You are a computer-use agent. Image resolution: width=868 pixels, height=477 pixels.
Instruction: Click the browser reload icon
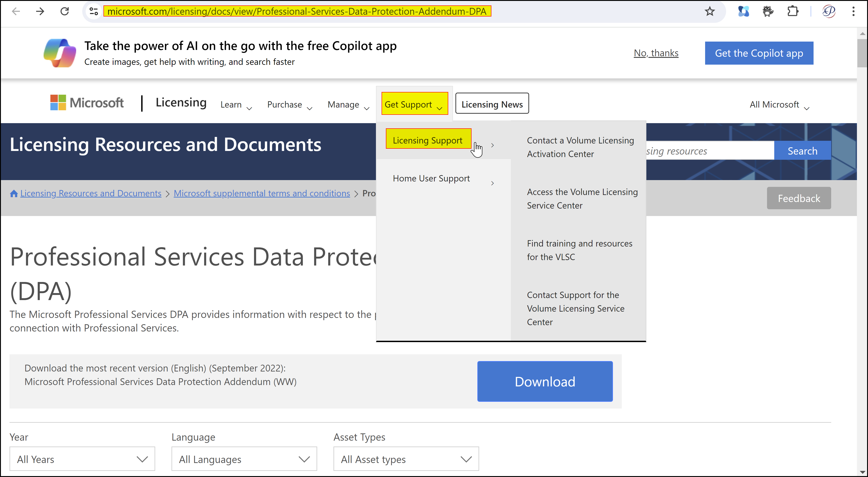tap(64, 12)
